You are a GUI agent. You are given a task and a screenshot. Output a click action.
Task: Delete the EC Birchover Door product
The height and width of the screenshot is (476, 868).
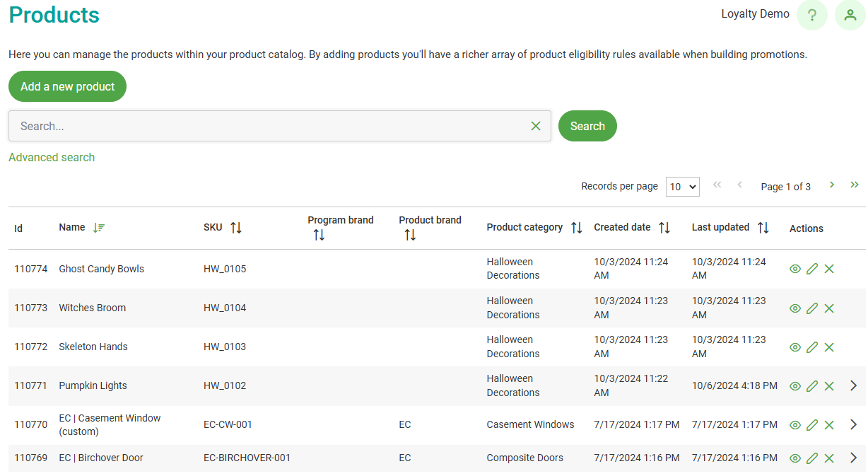829,458
